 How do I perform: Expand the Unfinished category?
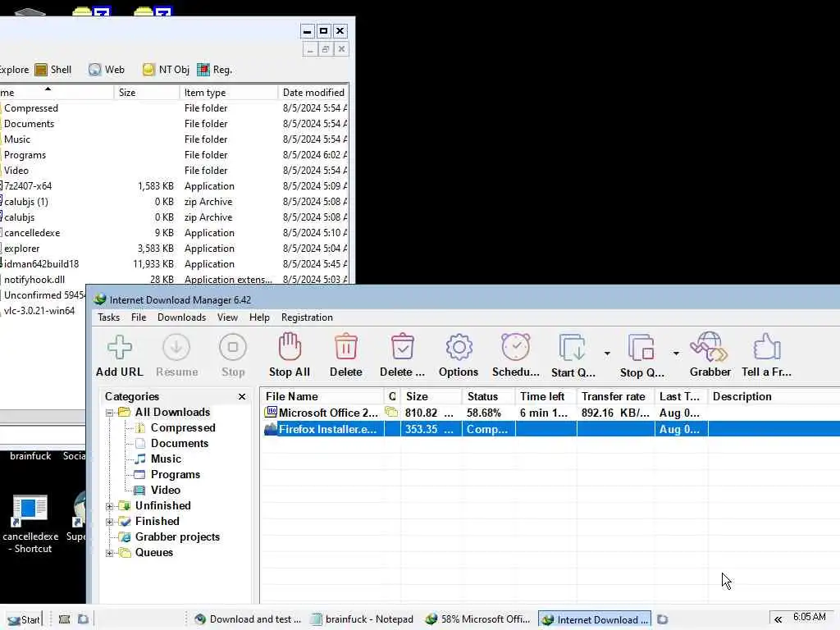click(109, 506)
